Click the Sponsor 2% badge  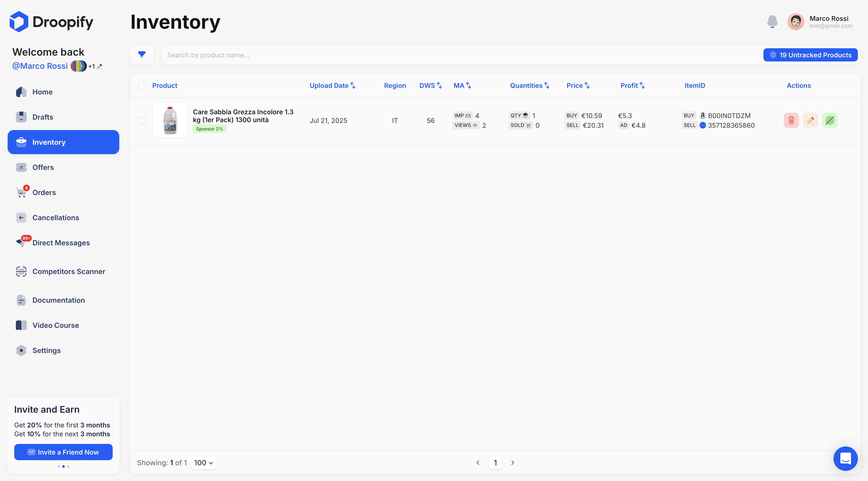coord(210,129)
